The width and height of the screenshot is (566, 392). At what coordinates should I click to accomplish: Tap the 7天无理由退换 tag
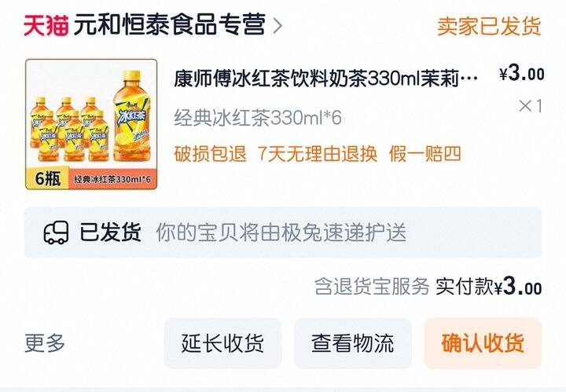coord(318,154)
